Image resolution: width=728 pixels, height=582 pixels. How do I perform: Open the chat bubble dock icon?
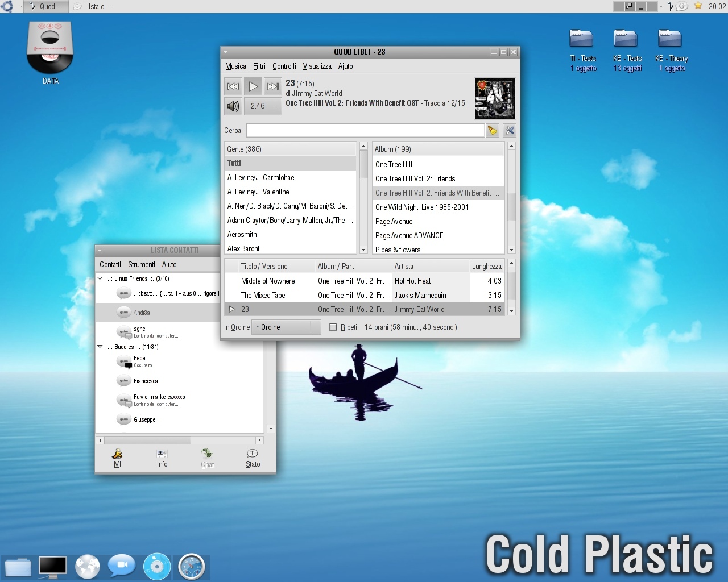point(122,566)
